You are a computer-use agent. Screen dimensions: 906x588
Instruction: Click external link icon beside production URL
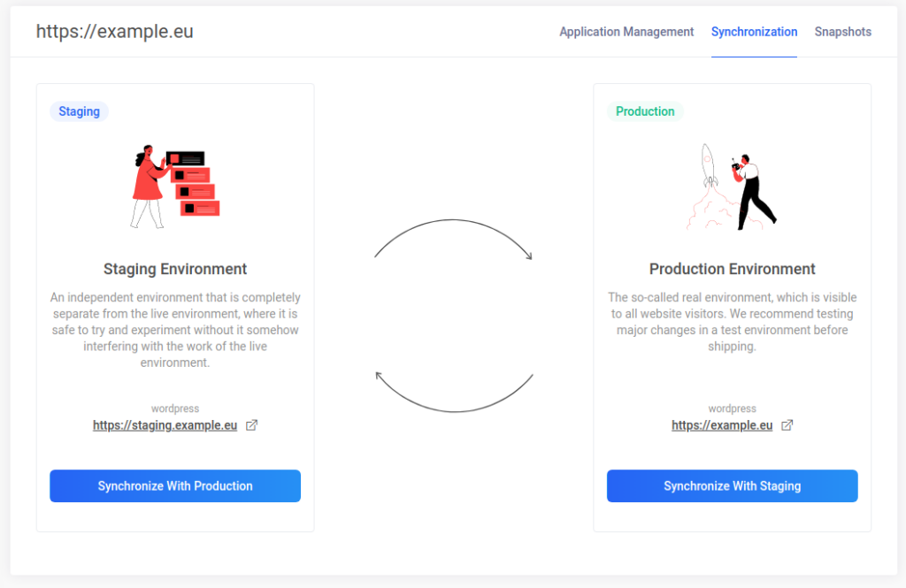click(787, 425)
